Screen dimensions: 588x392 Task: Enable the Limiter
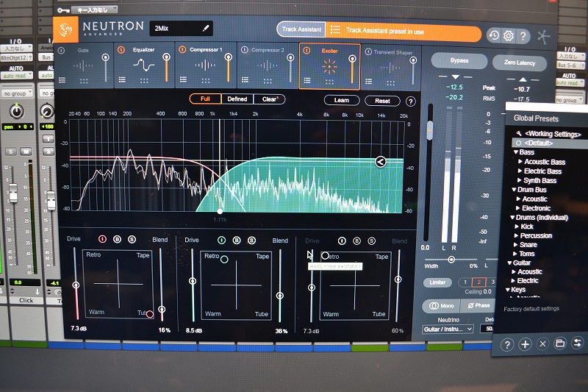(437, 282)
